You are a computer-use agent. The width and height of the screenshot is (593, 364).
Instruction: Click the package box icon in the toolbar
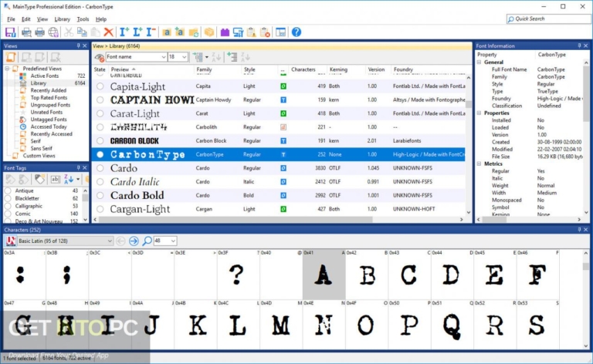(208, 32)
